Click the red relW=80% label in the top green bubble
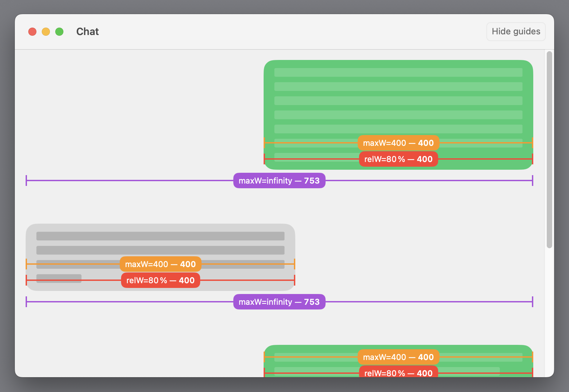The width and height of the screenshot is (569, 392). coord(398,159)
